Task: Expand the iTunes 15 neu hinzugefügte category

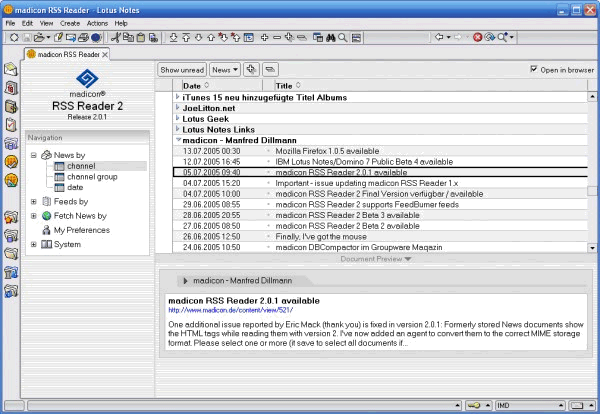Action: [x=178, y=97]
